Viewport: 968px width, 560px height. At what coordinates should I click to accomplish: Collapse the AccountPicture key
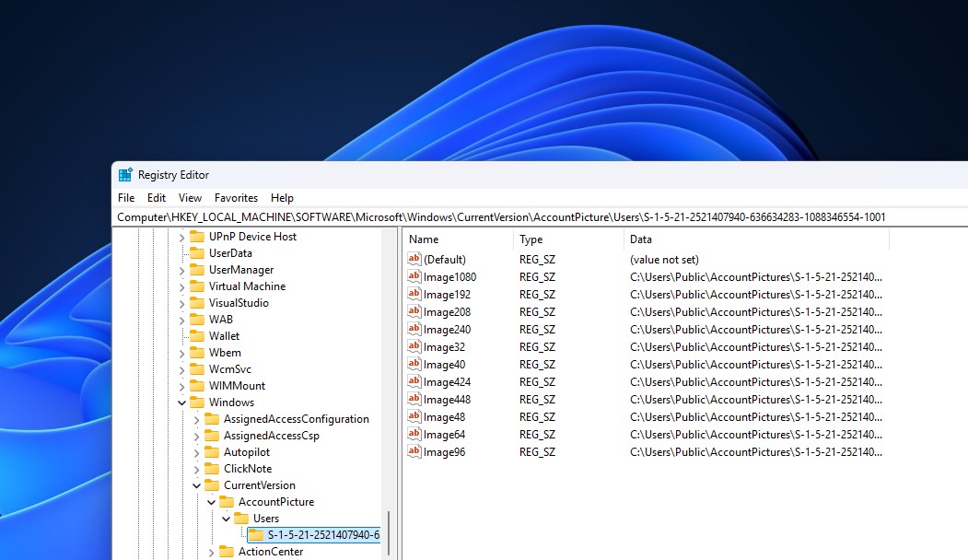point(211,502)
